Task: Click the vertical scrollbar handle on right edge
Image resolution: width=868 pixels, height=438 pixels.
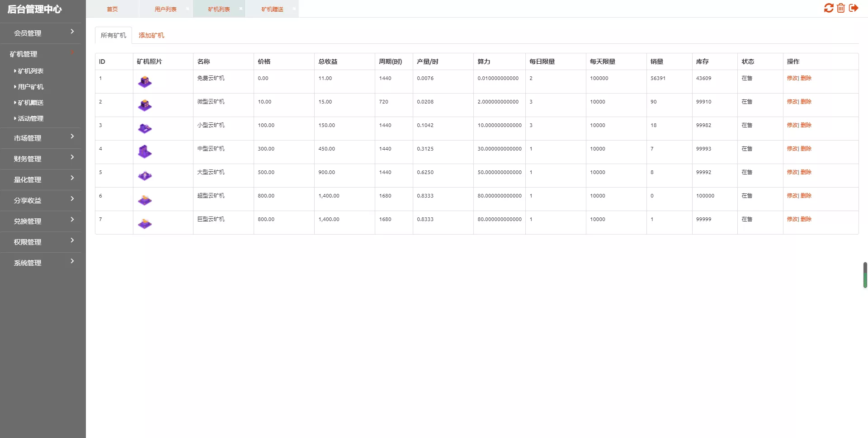Action: coord(865,275)
